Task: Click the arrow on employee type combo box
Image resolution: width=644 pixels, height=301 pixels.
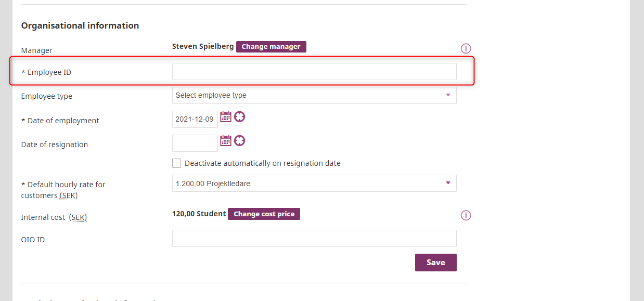Action: [448, 95]
